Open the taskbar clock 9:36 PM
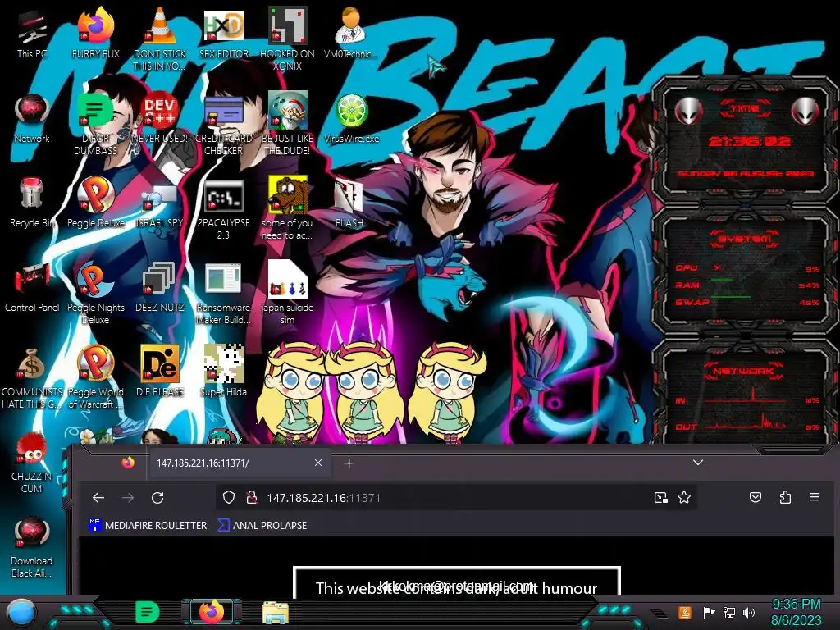The width and height of the screenshot is (840, 630). click(796, 612)
